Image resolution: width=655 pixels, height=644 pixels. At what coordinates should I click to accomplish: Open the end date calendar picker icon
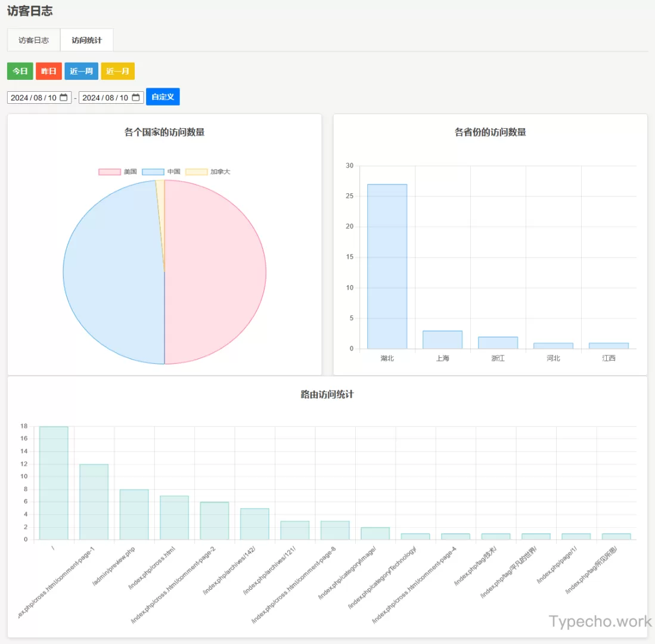(136, 98)
